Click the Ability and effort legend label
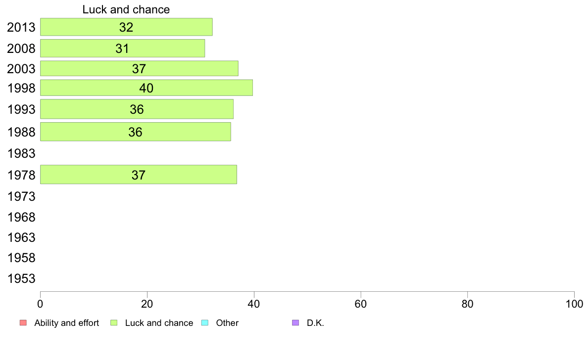588x364 pixels. pos(67,323)
